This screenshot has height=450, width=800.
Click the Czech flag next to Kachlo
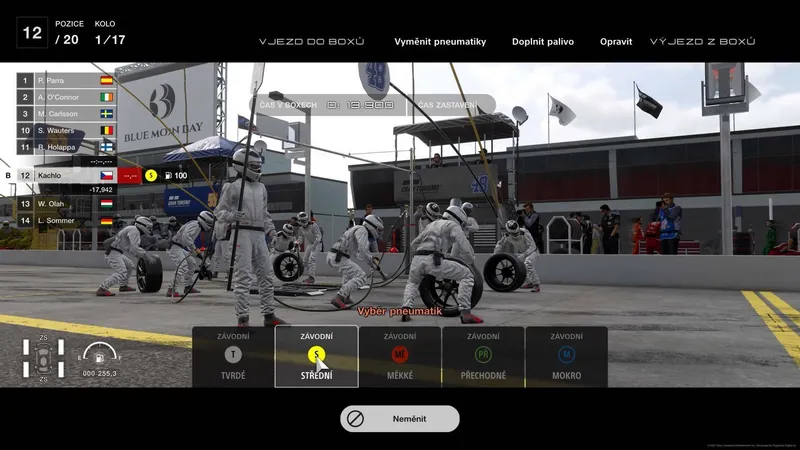pyautogui.click(x=106, y=176)
